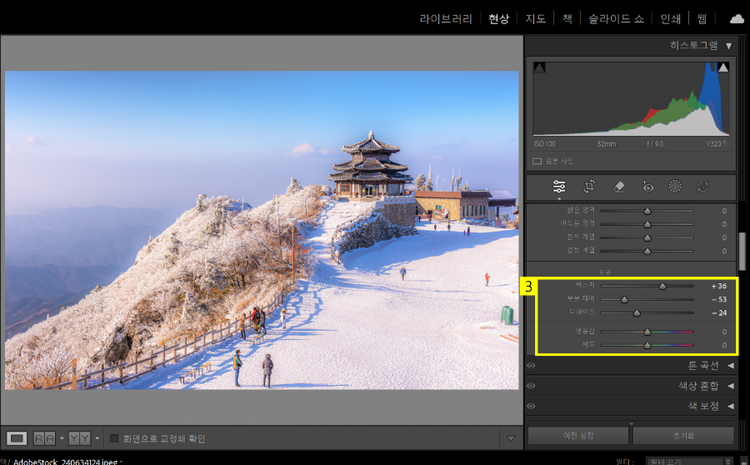Collapse the 히스토그램 panel with the triangle
The width and height of the screenshot is (750, 465).
pos(729,46)
